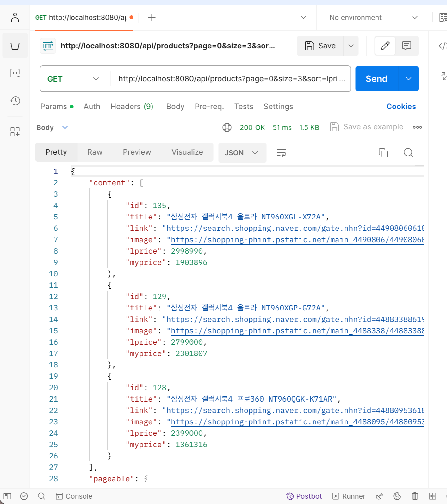Screen dimensions: 447x504
Task: Open the response more options ellipsis
Action: coord(417,127)
